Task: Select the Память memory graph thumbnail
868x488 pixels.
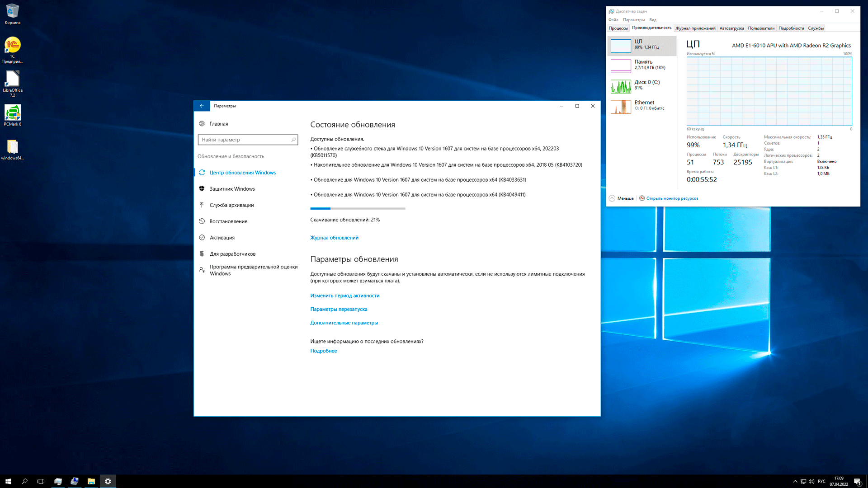Action: [621, 66]
